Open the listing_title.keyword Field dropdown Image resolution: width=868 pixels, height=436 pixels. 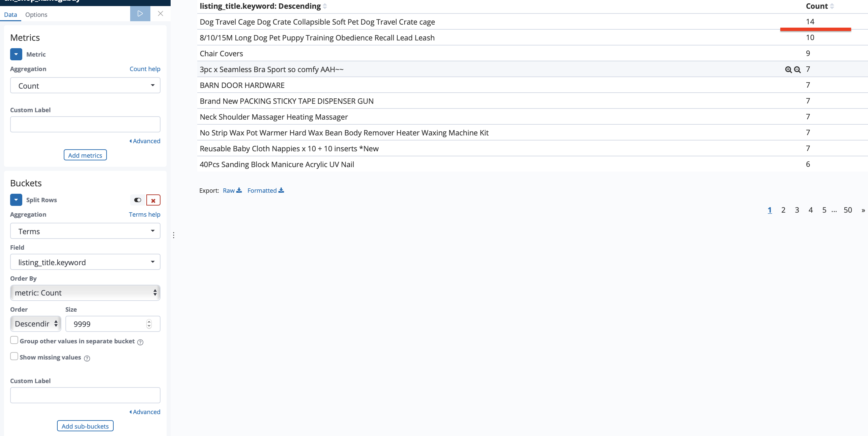click(85, 262)
